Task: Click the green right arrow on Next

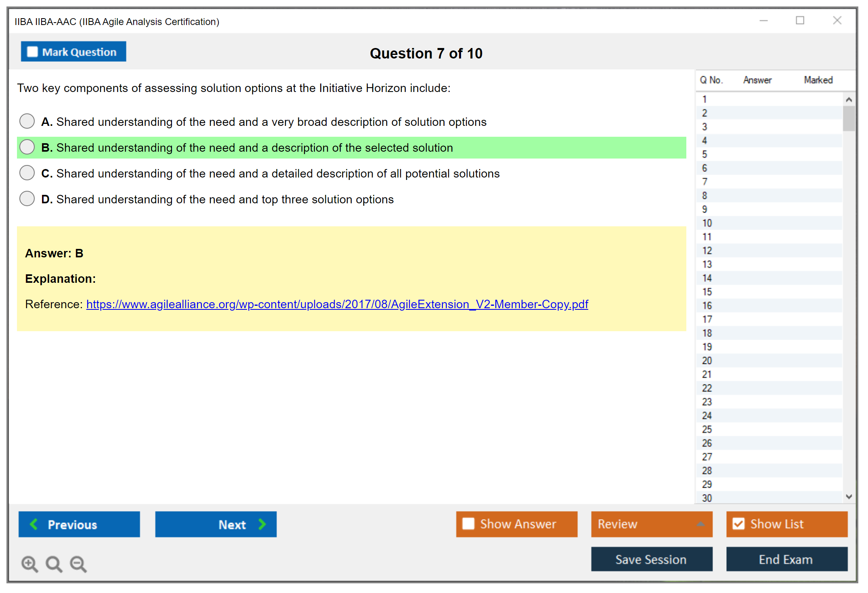Action: coord(262,524)
